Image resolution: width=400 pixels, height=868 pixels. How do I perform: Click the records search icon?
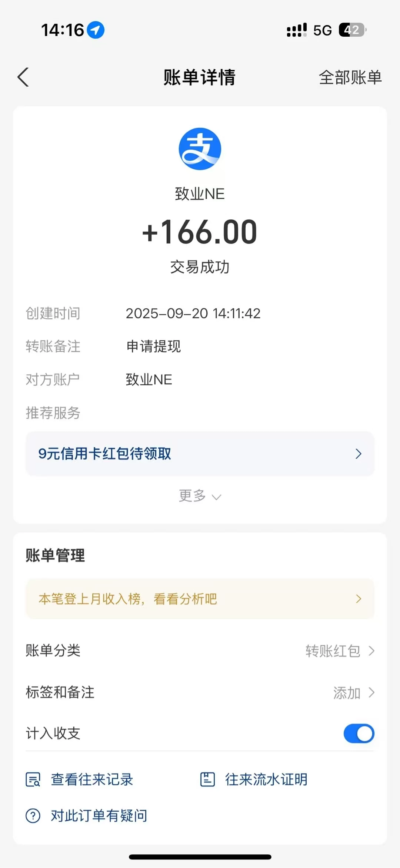[x=33, y=779]
